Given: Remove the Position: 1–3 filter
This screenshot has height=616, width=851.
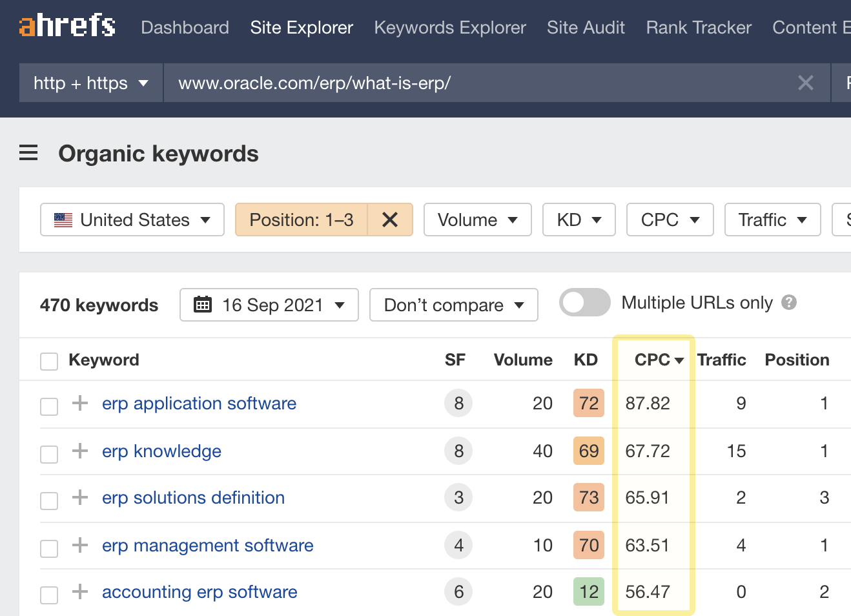Looking at the screenshot, I should (x=389, y=220).
